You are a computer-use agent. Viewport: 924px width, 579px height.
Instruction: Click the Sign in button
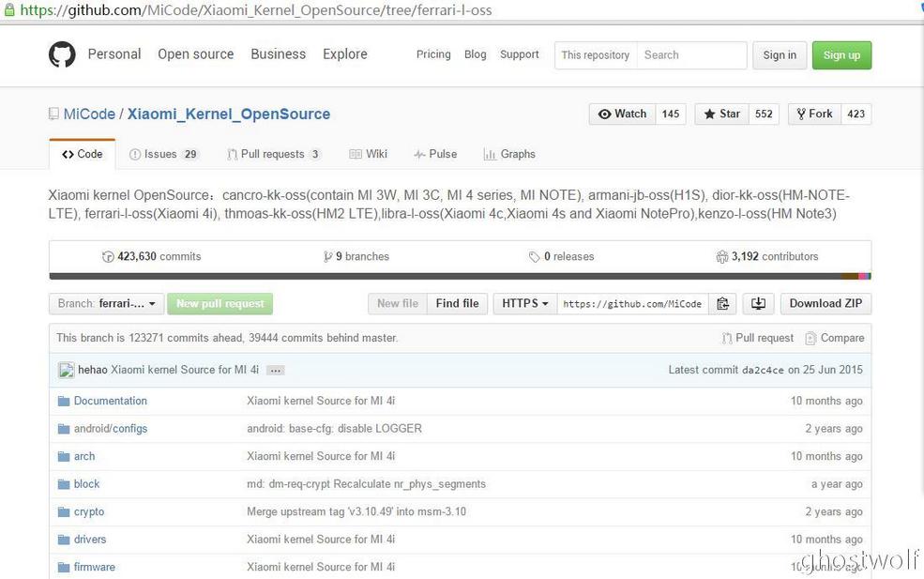click(x=780, y=54)
